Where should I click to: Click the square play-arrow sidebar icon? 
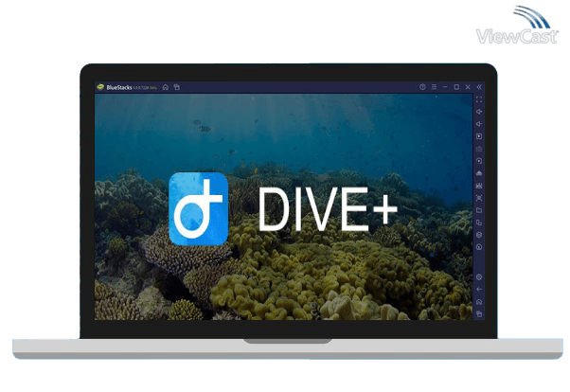point(479,136)
